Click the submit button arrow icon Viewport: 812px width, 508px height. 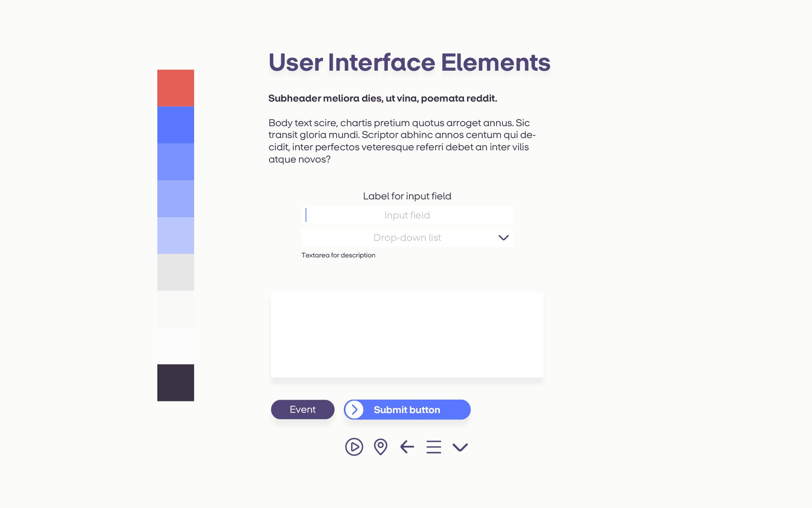(354, 410)
